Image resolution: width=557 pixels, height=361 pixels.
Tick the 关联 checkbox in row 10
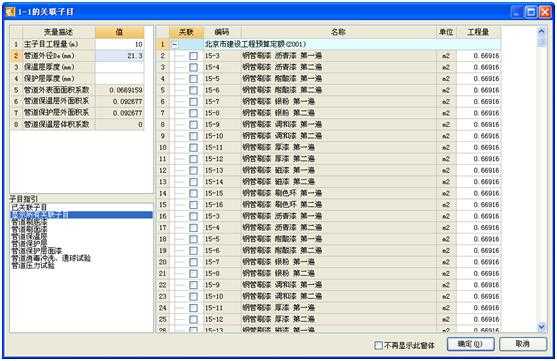tap(193, 147)
